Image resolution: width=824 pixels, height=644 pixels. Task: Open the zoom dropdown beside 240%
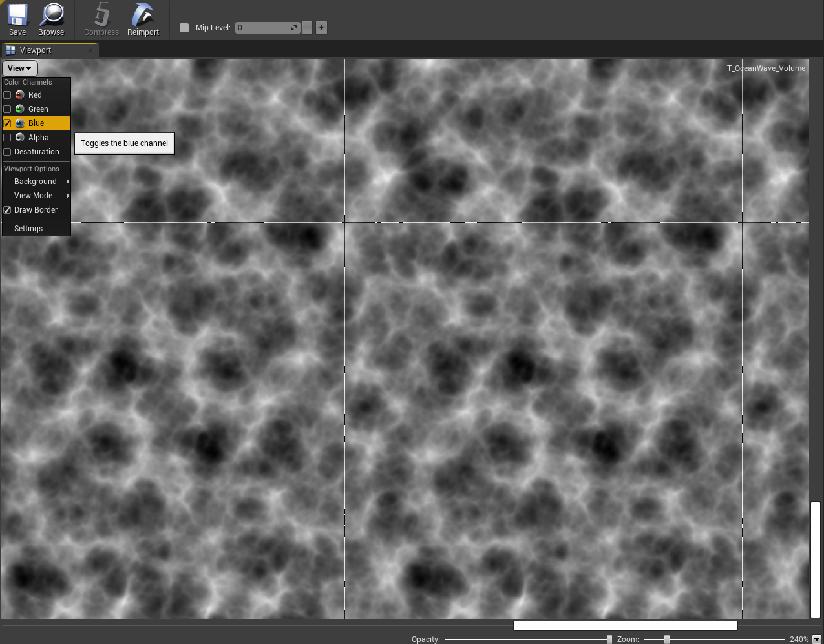(817, 639)
